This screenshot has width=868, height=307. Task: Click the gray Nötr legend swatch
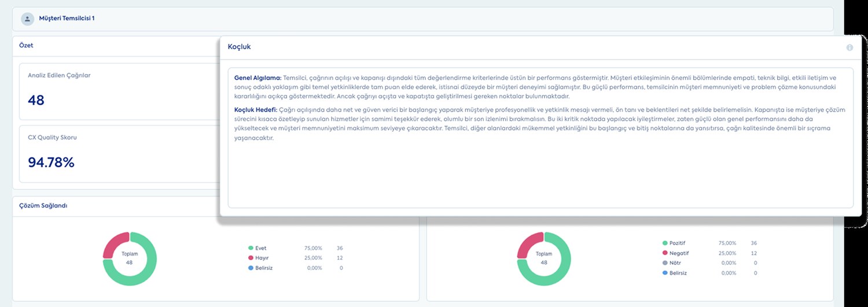click(x=664, y=263)
